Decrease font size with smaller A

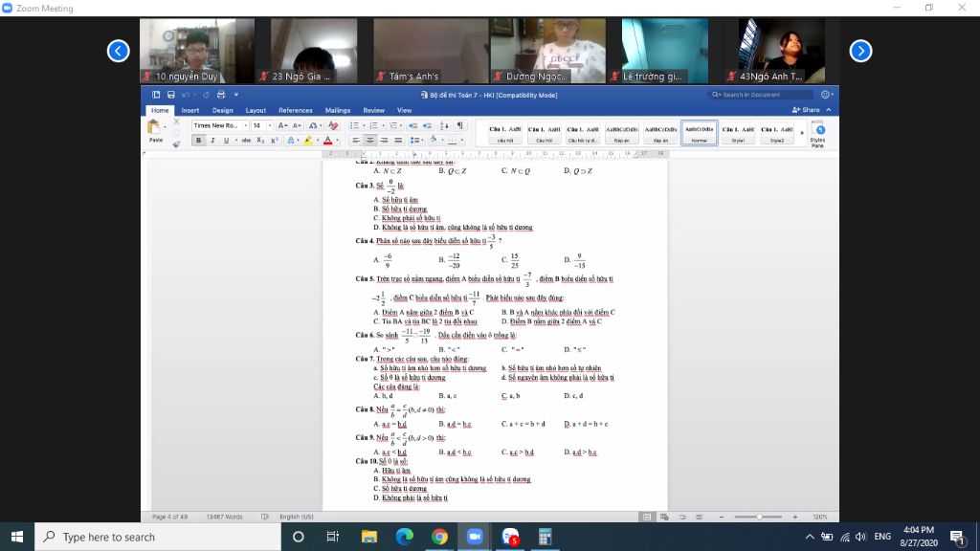click(x=297, y=125)
